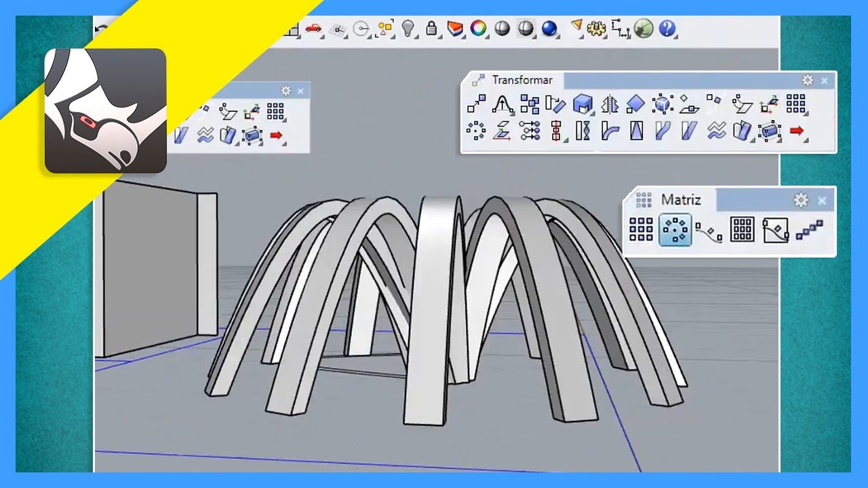Select the Twist tool
Image resolution: width=868 pixels, height=488 pixels.
pos(583,130)
